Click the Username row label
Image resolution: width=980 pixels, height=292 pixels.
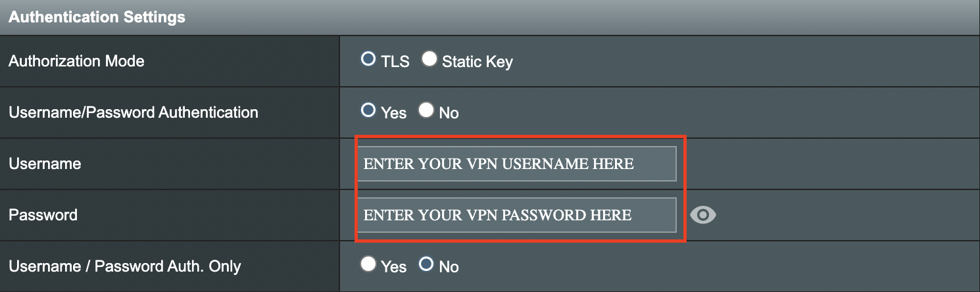tap(45, 164)
